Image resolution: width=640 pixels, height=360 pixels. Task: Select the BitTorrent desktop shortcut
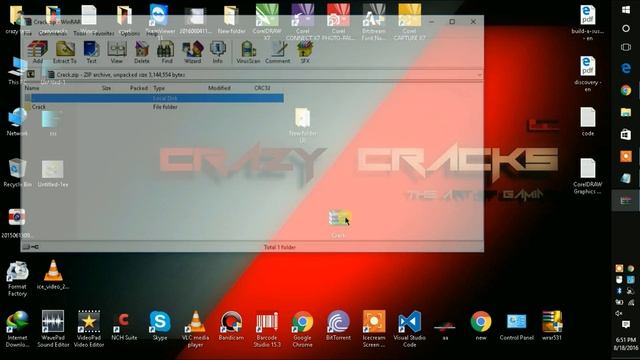[338, 326]
